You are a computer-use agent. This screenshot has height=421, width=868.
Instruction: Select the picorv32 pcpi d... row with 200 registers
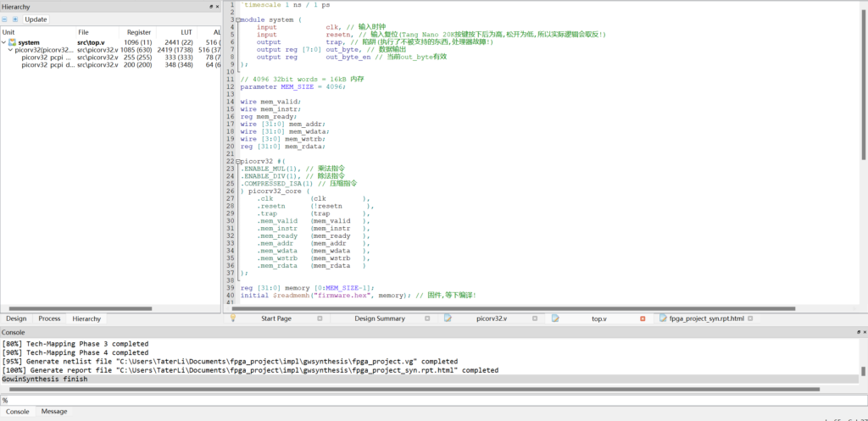[x=111, y=64]
